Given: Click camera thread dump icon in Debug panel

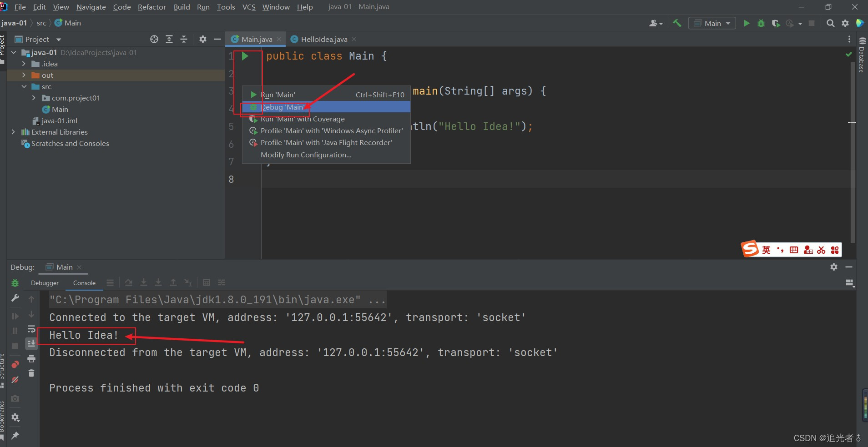Looking at the screenshot, I should point(15,398).
